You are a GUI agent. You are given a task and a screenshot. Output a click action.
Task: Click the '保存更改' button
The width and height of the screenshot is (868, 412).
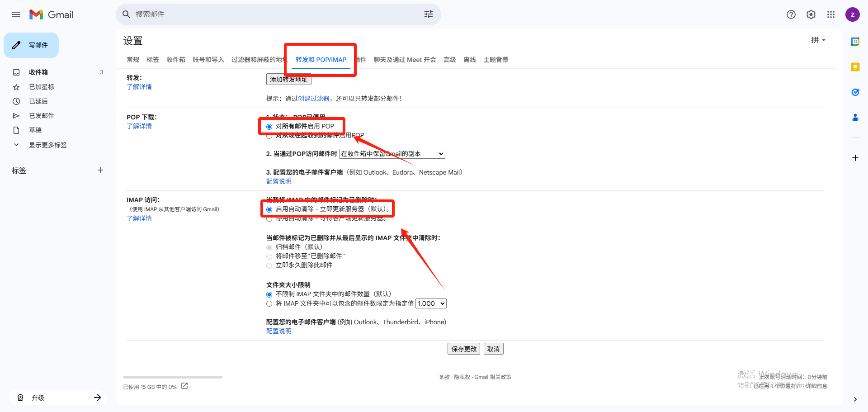[464, 349]
